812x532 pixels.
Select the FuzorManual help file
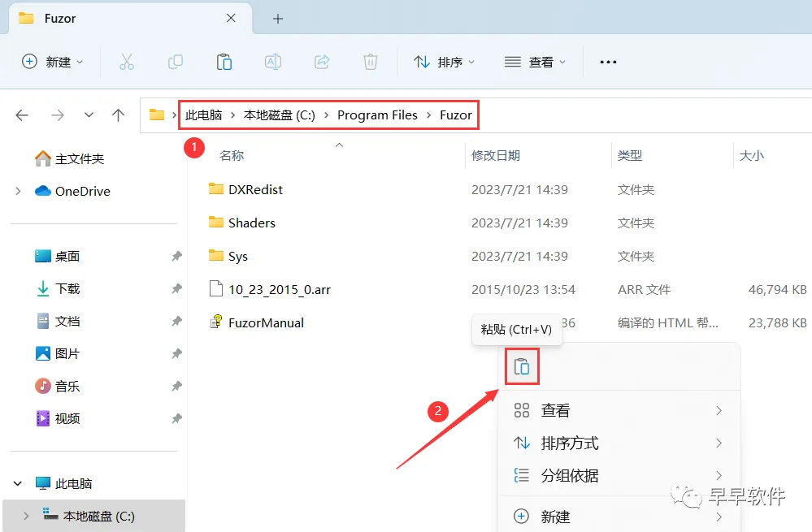(x=257, y=322)
